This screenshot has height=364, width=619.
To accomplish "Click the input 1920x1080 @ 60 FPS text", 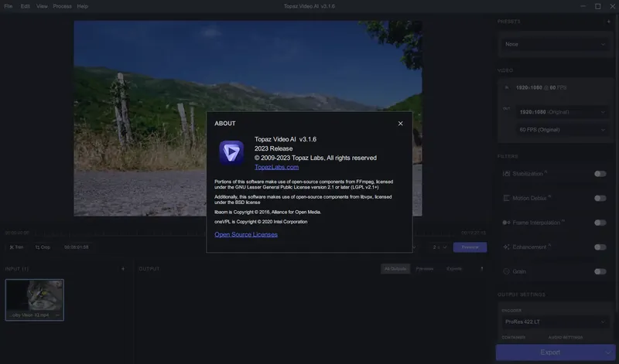I will pos(541,87).
